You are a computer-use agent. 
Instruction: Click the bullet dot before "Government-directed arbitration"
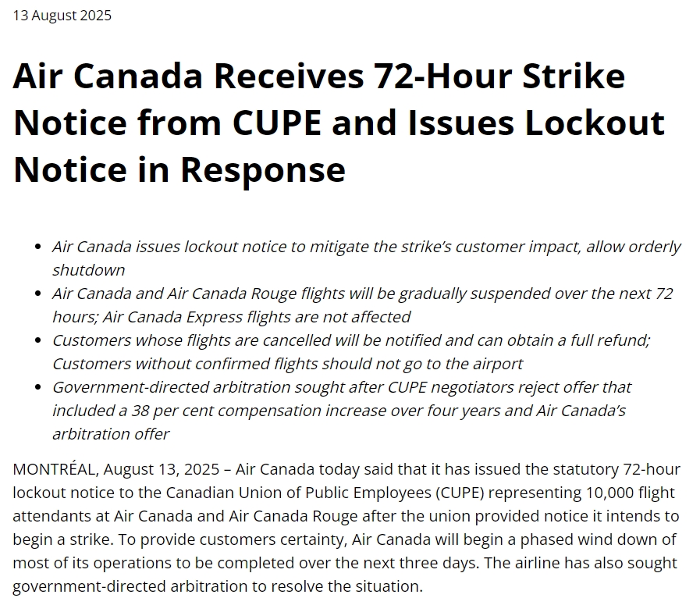tap(37, 388)
